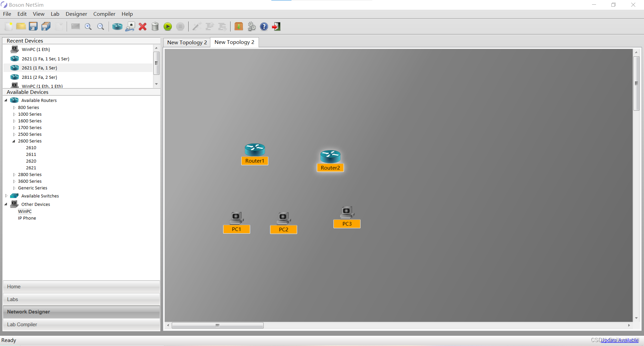The image size is (644, 346).
Task: Expand the Available Switches node
Action: 6,196
